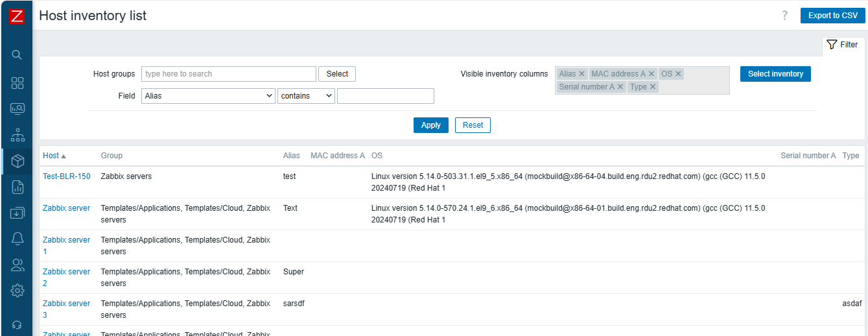Open the Administration gear icon
The width and height of the screenshot is (868, 336).
(18, 291)
